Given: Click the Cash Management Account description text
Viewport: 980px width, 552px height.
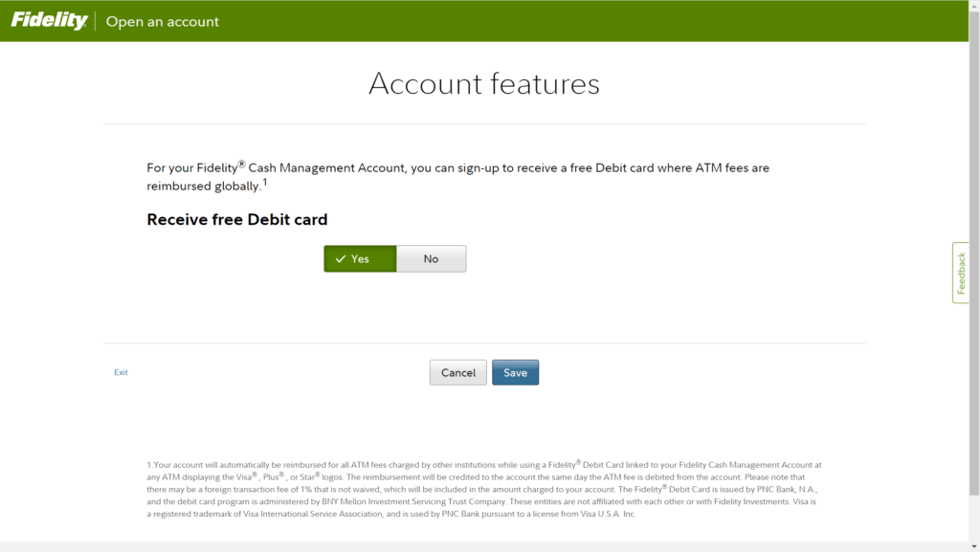Looking at the screenshot, I should coord(458,177).
